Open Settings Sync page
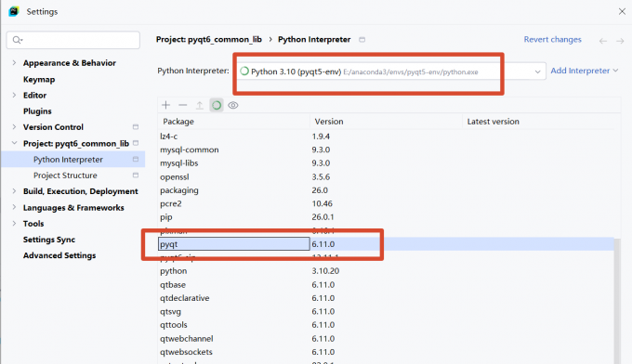632x364 pixels. pos(48,240)
